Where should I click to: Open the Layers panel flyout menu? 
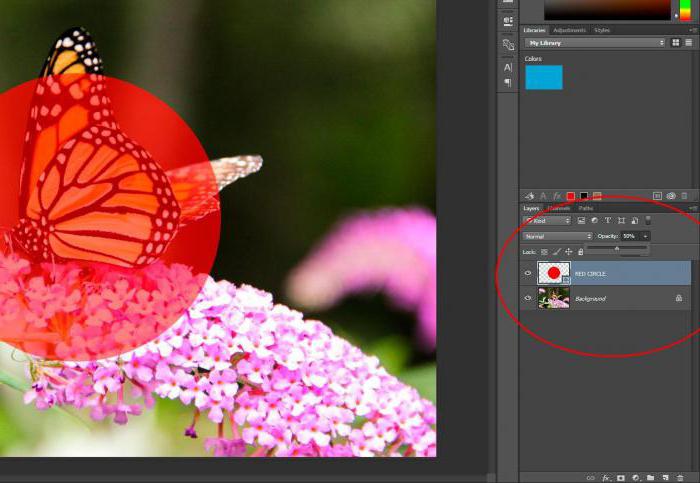point(692,208)
